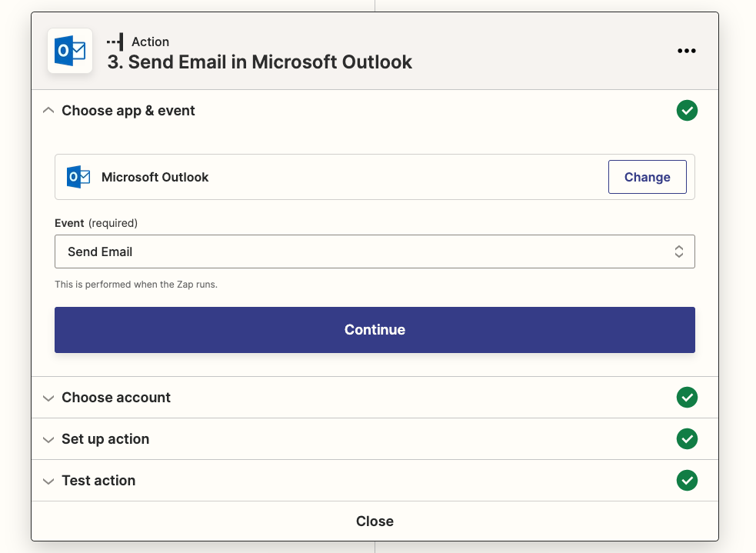This screenshot has height=553, width=756.
Task: Click the Test action heading text
Action: click(x=99, y=480)
